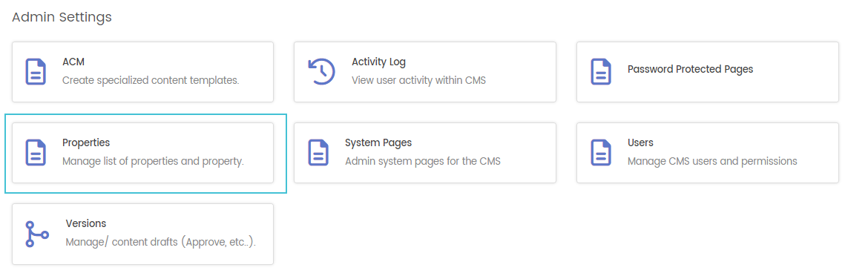Screen dimensions: 868x279
Task: Click the System Pages document icon
Action: click(x=318, y=153)
